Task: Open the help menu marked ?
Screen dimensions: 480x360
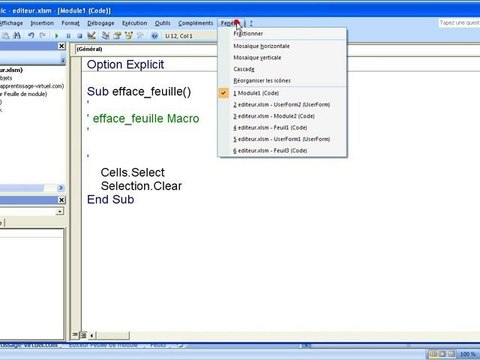Action: pos(251,23)
